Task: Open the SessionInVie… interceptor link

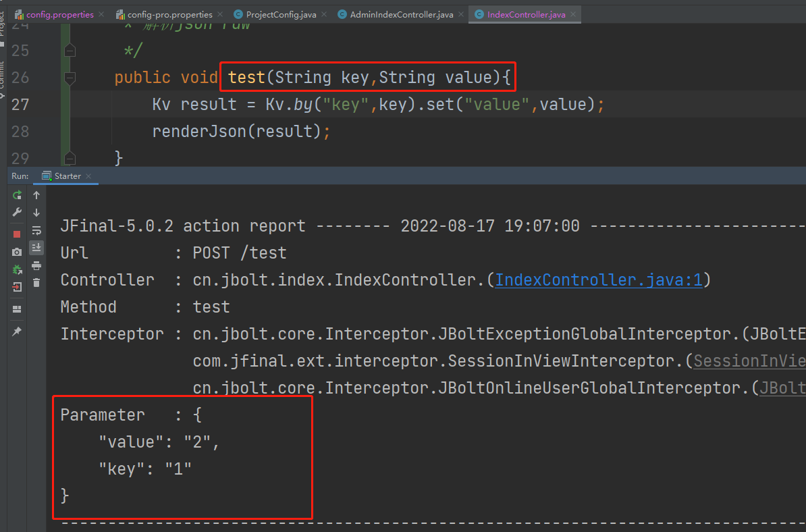Action: point(749,361)
